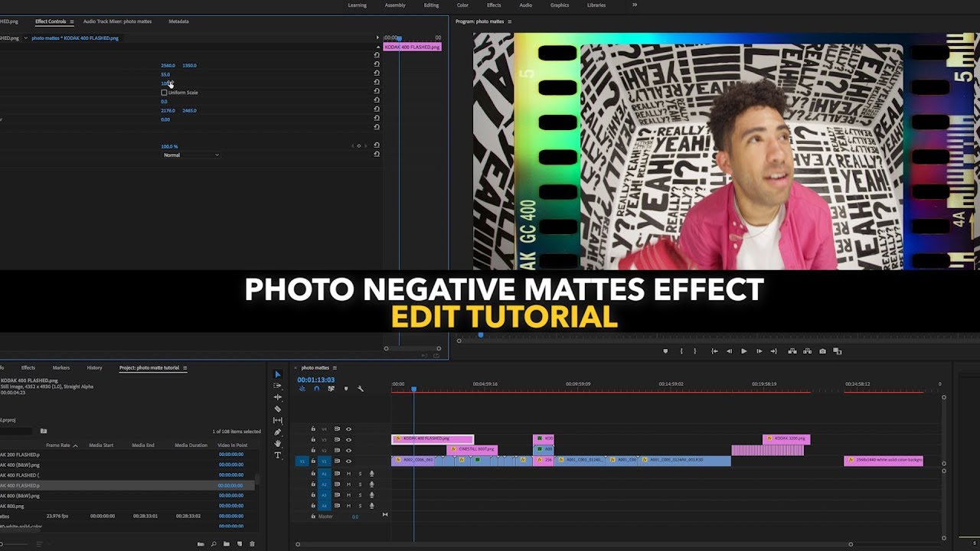Open Effect Controls panel menu

(72, 21)
